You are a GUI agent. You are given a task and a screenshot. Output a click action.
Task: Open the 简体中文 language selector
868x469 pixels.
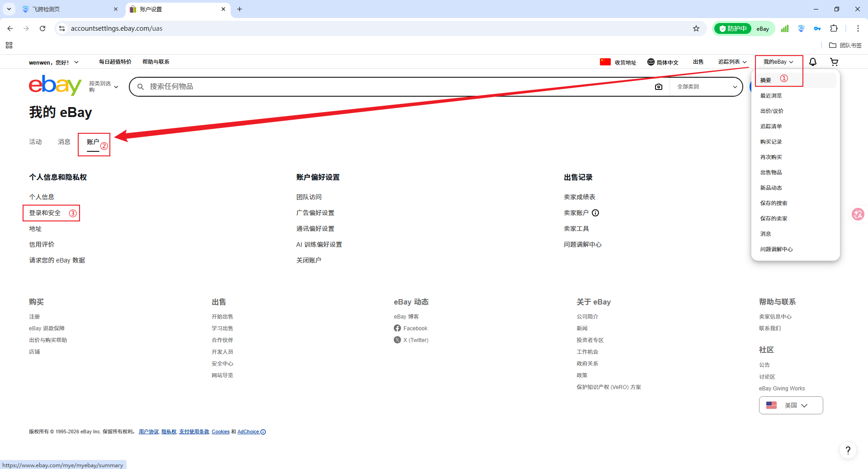[x=663, y=62]
